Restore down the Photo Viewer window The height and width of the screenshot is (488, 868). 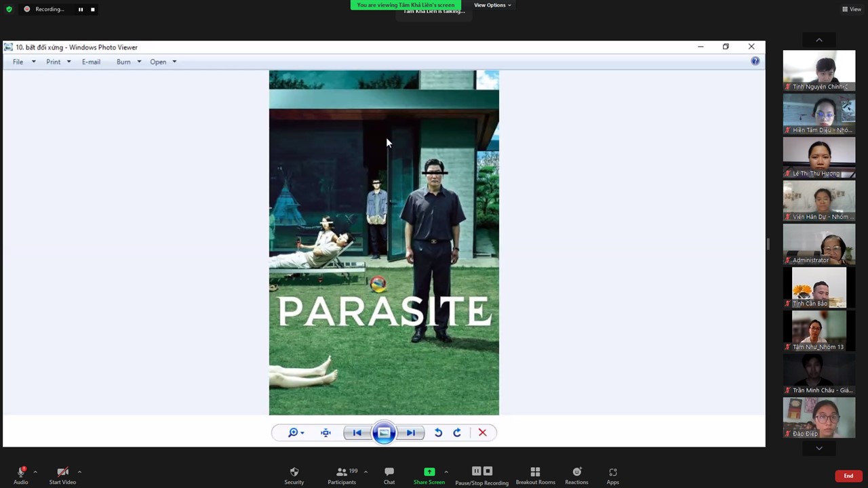click(726, 47)
